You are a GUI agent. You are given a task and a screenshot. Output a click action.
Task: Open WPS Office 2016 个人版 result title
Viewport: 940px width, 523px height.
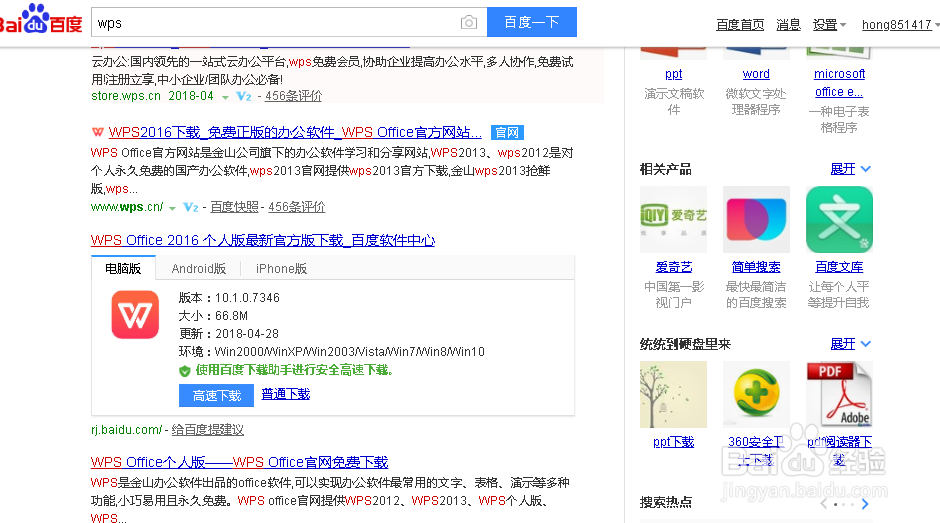[x=263, y=241]
